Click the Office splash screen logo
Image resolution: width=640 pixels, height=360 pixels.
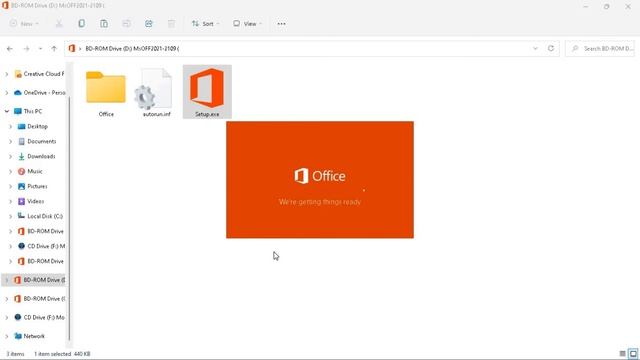tap(320, 176)
